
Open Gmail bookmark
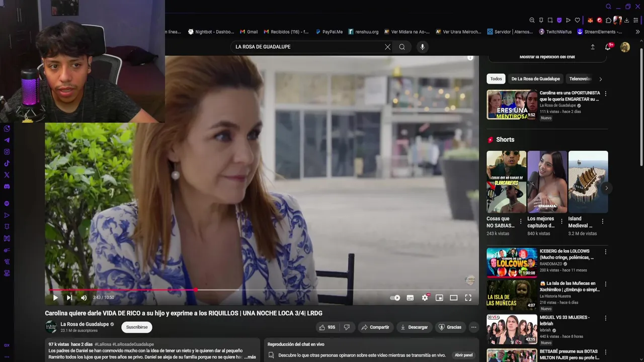pos(249,32)
